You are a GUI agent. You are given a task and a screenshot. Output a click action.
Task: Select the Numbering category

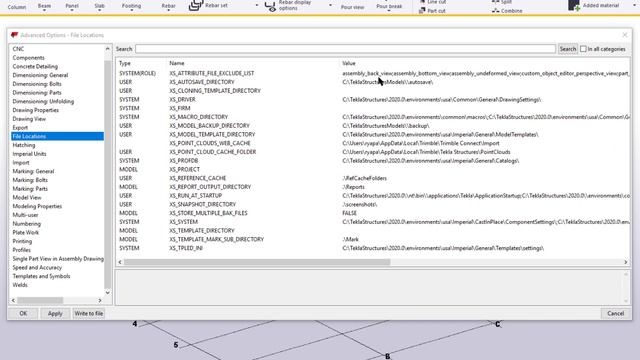27,224
